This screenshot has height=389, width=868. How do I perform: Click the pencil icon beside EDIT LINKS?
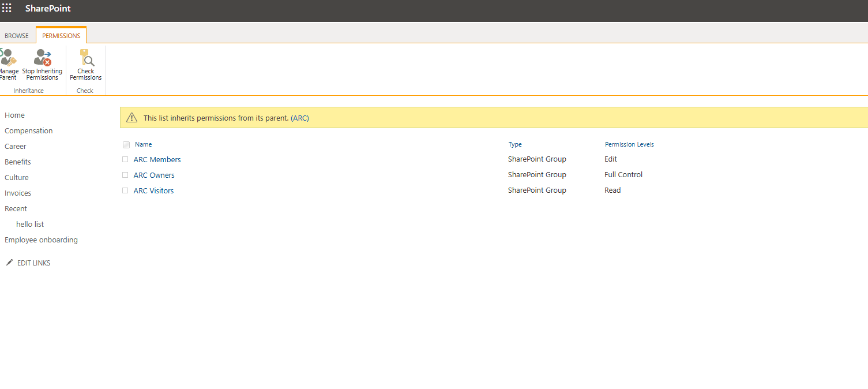[9, 263]
